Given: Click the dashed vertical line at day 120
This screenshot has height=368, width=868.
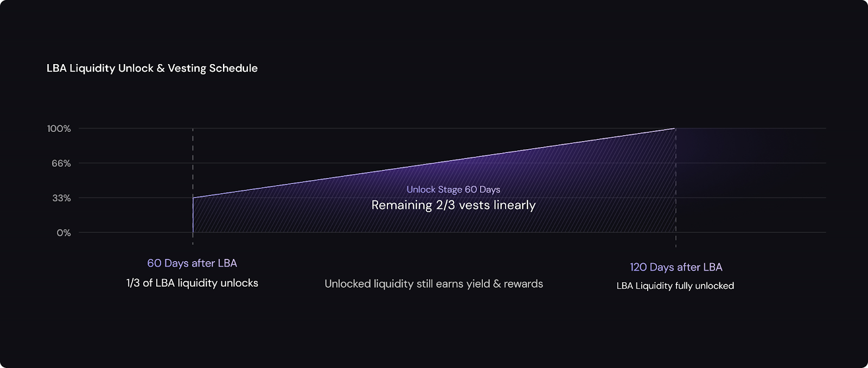Looking at the screenshot, I should (x=675, y=239).
